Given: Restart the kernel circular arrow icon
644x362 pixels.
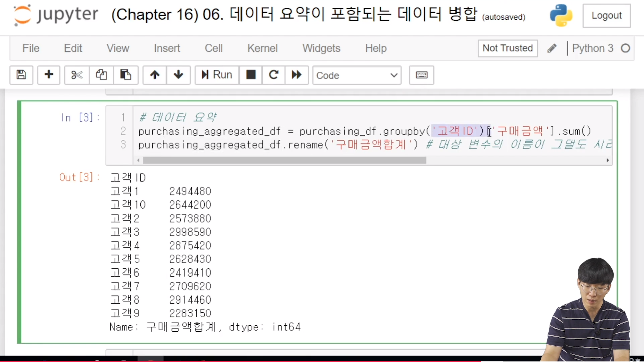Looking at the screenshot, I should (274, 75).
